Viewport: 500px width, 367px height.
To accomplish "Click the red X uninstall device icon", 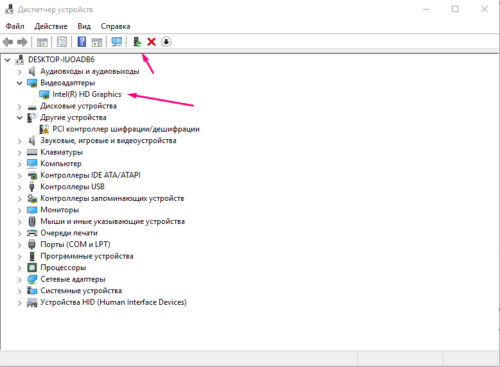I will (151, 42).
